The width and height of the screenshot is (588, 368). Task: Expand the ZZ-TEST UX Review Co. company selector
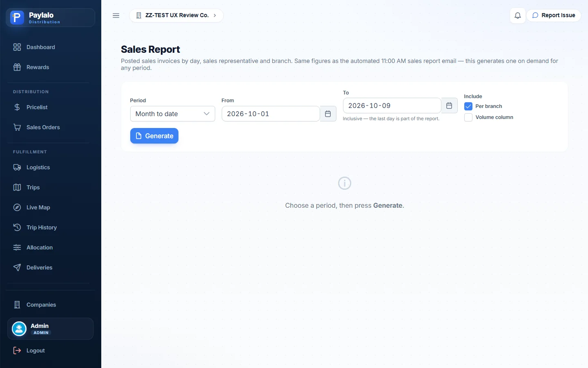(176, 16)
